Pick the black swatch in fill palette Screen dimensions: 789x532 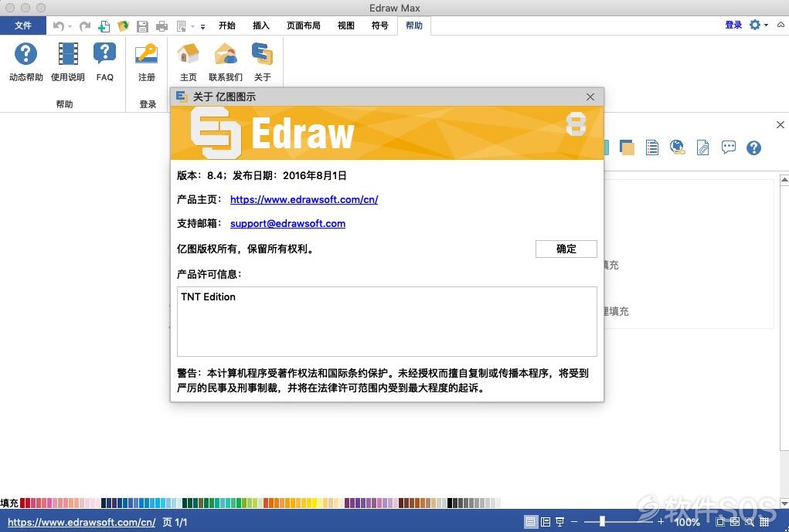450,503
